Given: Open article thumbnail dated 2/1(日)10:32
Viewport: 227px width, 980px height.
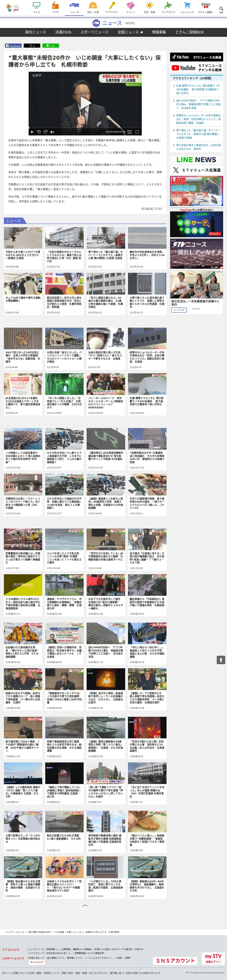Looking at the screenshot, I should [106, 284].
